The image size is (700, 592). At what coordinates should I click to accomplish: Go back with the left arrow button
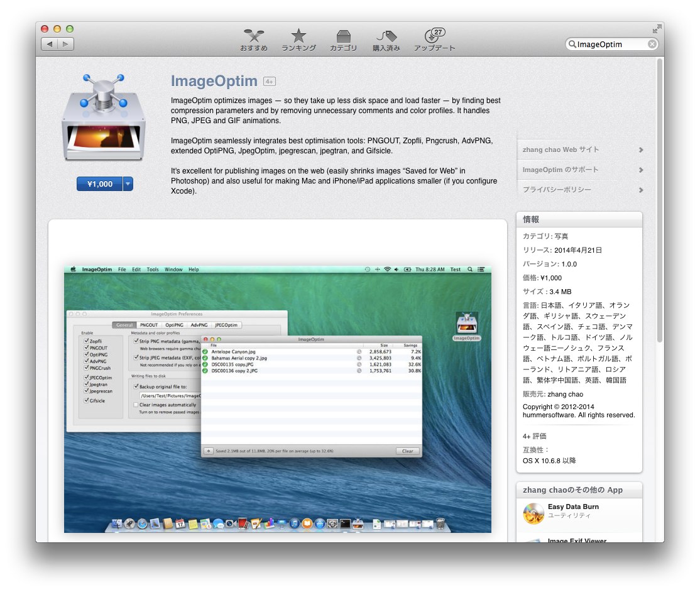pos(50,44)
